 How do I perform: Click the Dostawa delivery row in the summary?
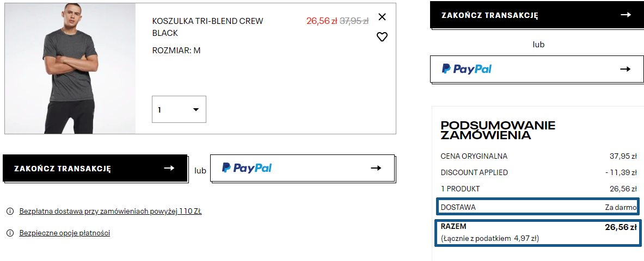[x=538, y=207]
